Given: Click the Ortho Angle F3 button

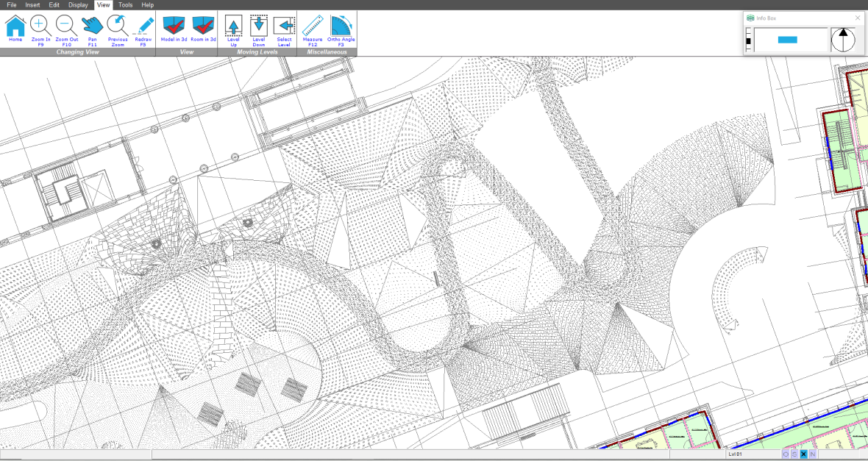Looking at the screenshot, I should click(341, 30).
